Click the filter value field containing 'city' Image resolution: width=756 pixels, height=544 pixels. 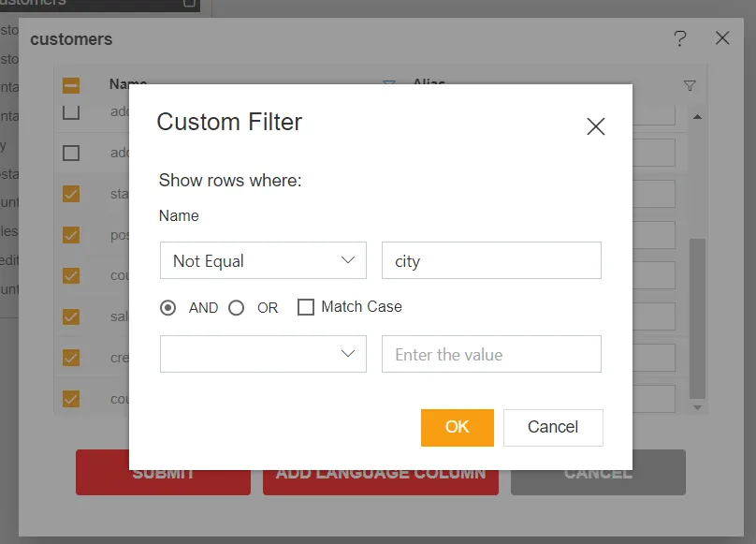point(491,260)
